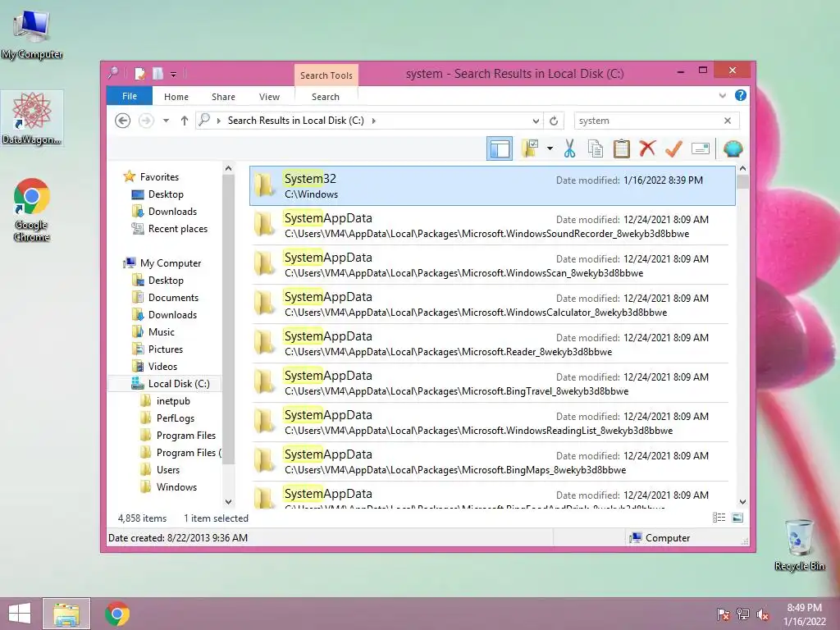Open Videos in navigation pane
Viewport: 840px width, 630px height.
tap(162, 367)
